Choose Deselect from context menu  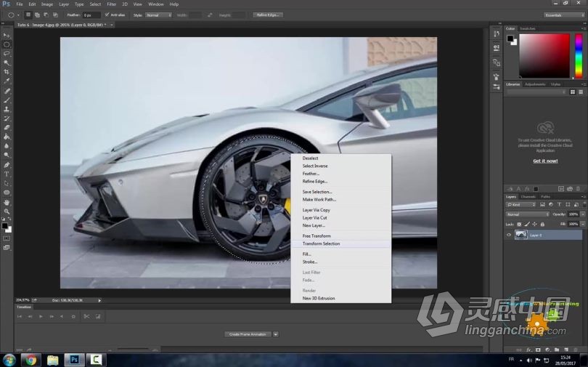point(310,158)
